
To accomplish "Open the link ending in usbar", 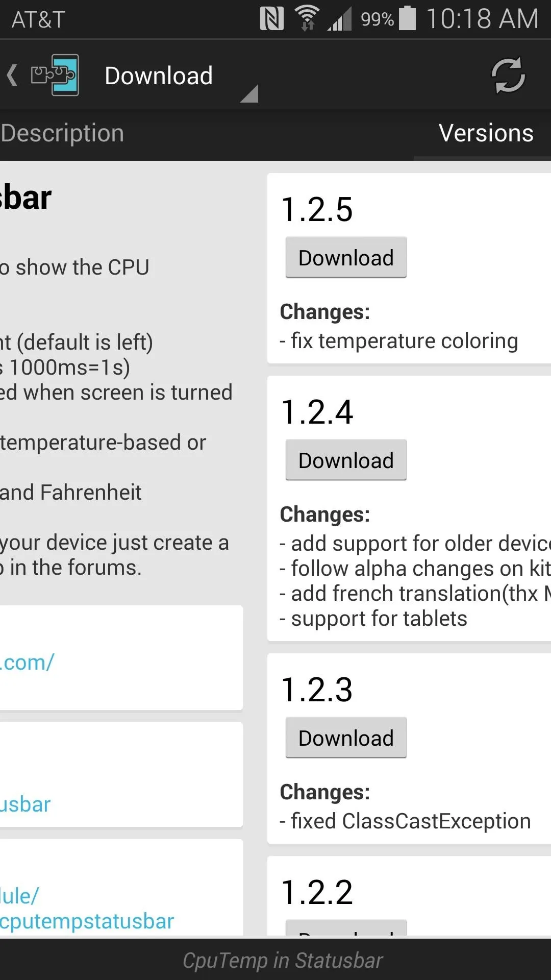I will tap(25, 804).
